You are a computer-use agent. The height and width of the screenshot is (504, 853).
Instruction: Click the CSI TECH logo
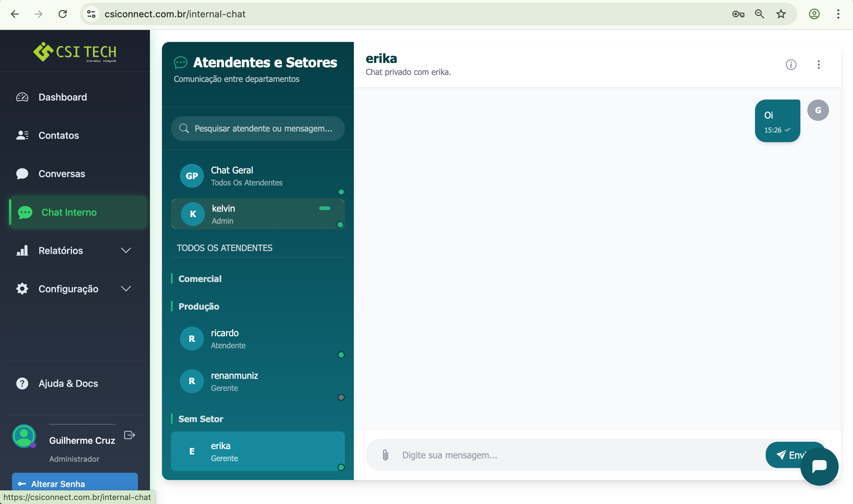[75, 52]
